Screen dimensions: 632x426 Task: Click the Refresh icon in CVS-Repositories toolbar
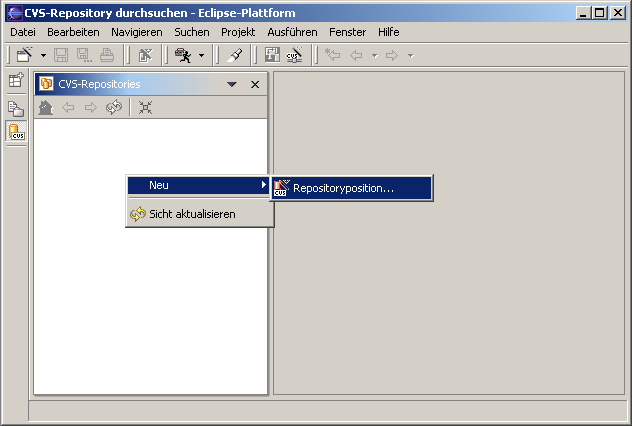[x=114, y=107]
